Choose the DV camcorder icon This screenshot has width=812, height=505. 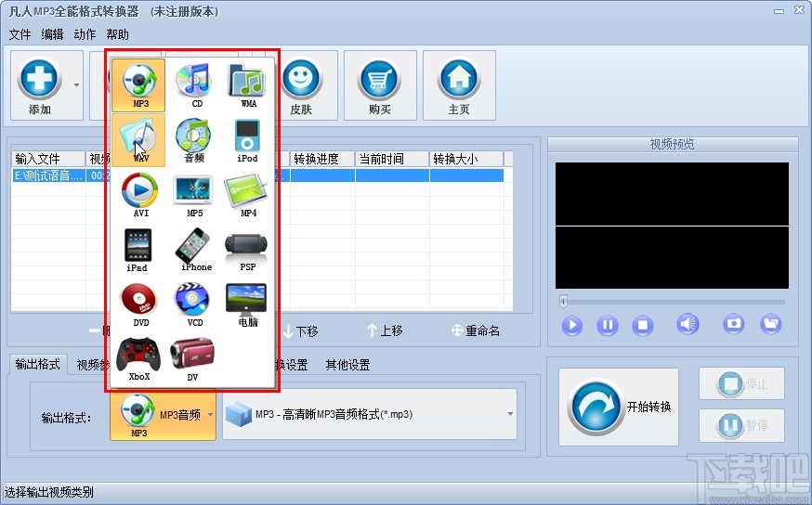click(x=192, y=359)
